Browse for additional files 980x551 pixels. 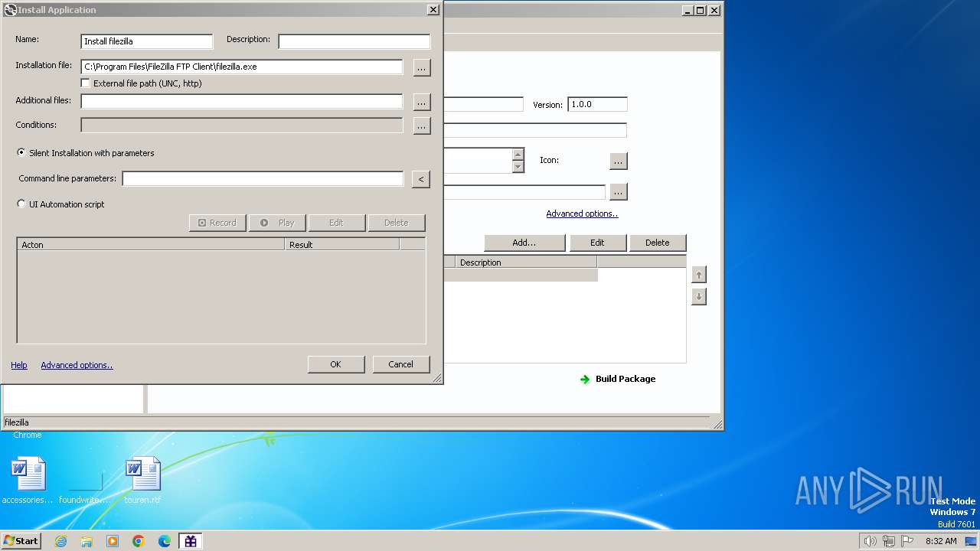pos(422,102)
